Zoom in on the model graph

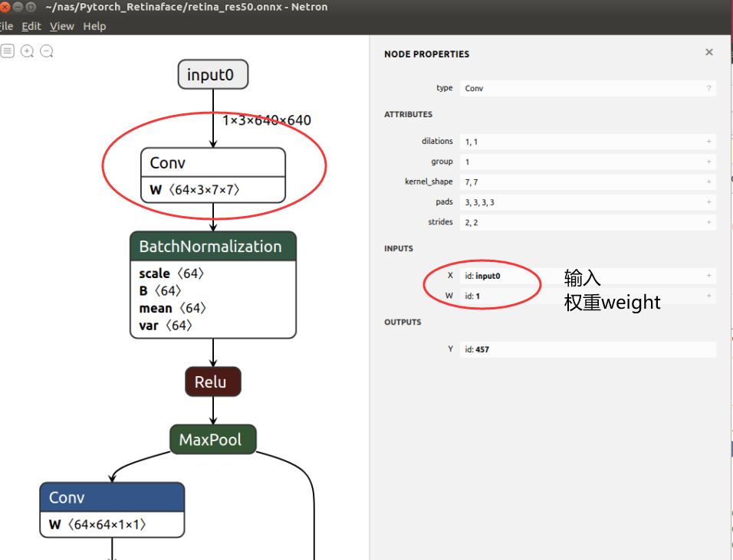click(27, 51)
